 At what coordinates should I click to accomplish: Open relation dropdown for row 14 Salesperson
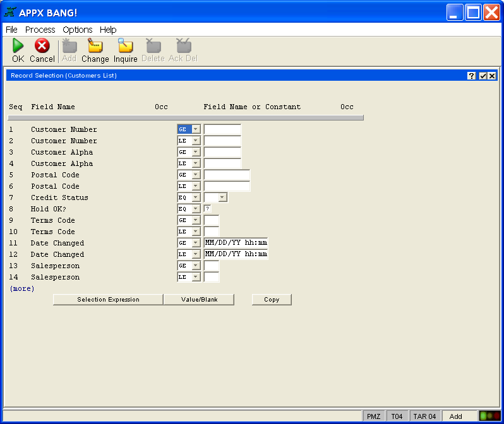tap(196, 277)
